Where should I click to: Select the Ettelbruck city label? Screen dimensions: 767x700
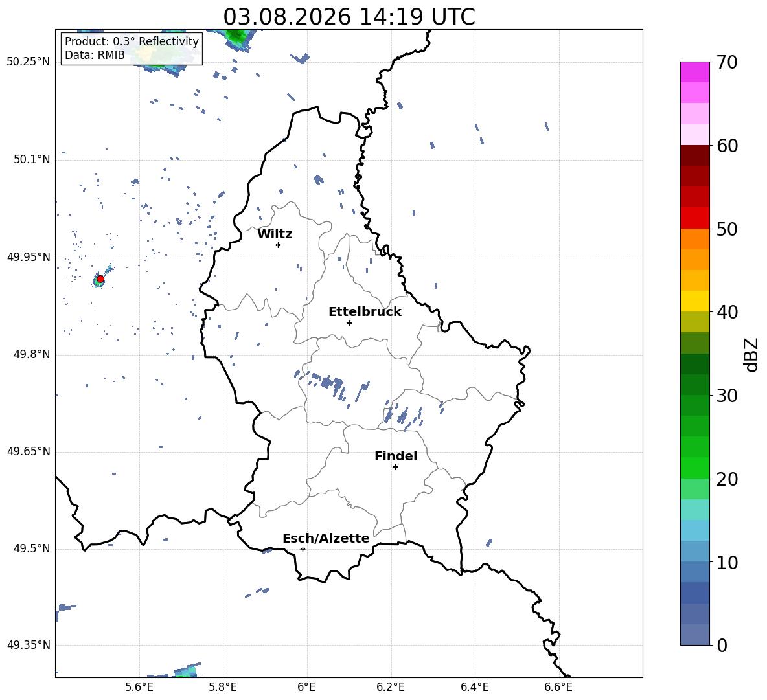pos(365,312)
